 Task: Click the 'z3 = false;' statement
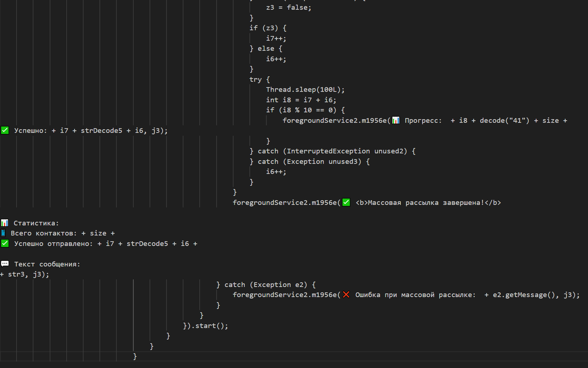(x=288, y=8)
